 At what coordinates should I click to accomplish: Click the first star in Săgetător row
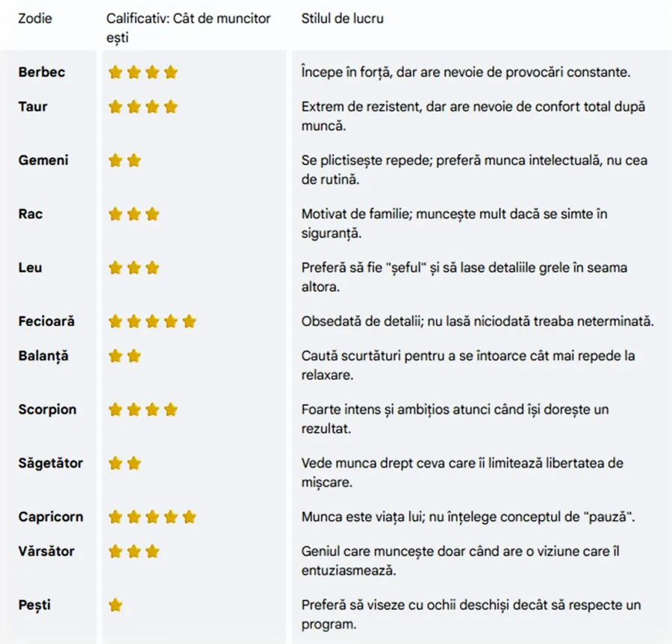pyautogui.click(x=115, y=463)
